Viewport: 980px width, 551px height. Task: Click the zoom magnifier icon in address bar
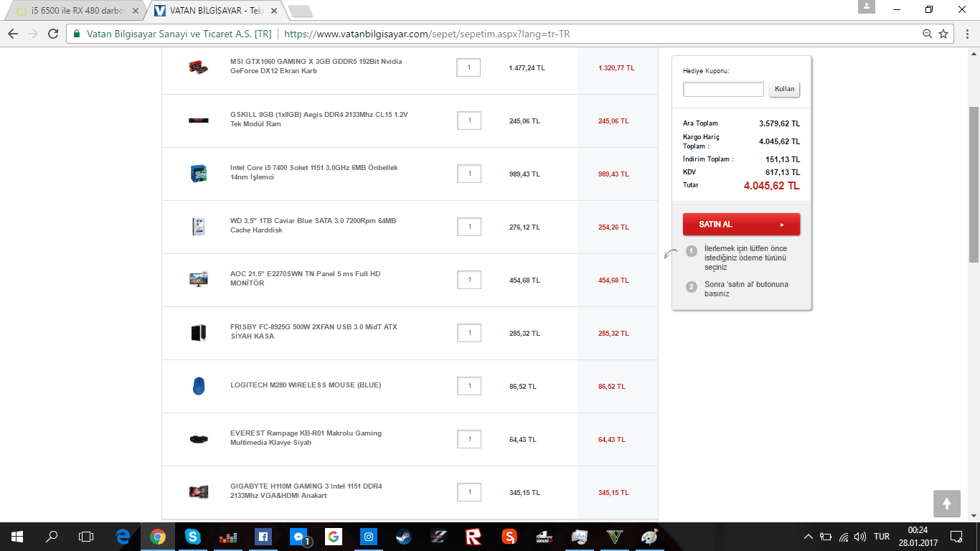(x=928, y=34)
